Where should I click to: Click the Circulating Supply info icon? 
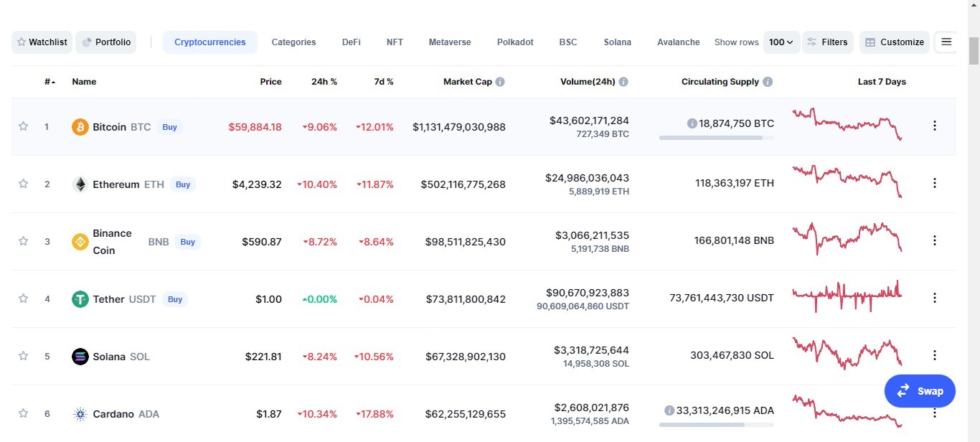tap(768, 82)
